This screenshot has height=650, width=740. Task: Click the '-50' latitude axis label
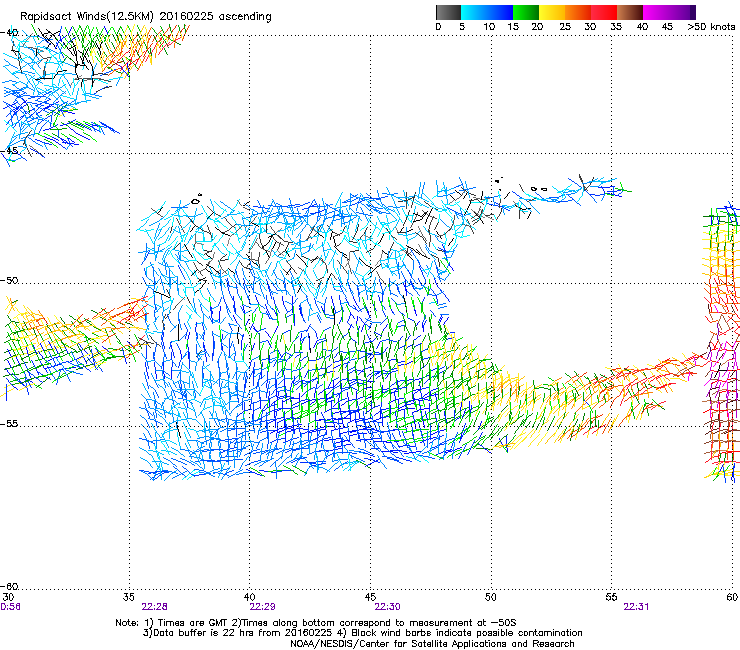pyautogui.click(x=9, y=280)
